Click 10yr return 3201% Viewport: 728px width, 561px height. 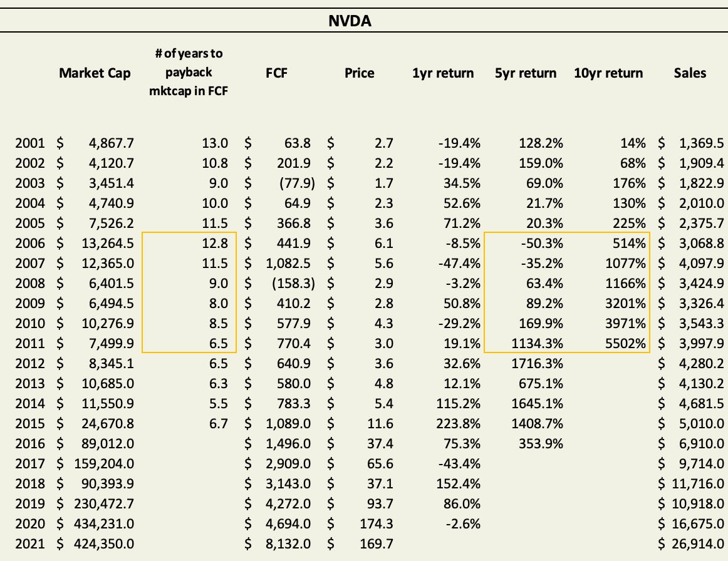[x=625, y=303]
